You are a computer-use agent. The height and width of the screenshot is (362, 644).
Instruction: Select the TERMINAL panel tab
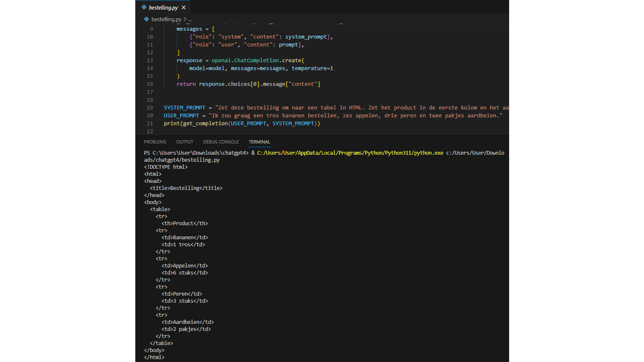pos(259,142)
